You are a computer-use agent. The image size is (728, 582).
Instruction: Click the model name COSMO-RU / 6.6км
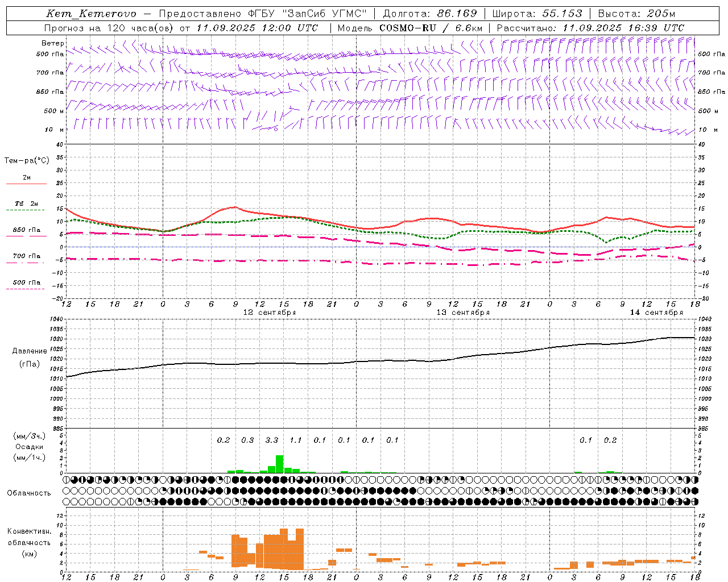click(431, 28)
